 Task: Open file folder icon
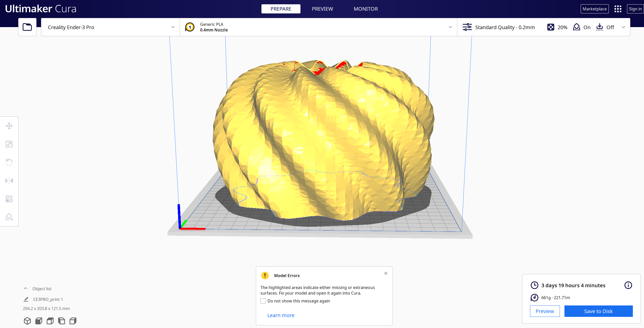[x=27, y=27]
